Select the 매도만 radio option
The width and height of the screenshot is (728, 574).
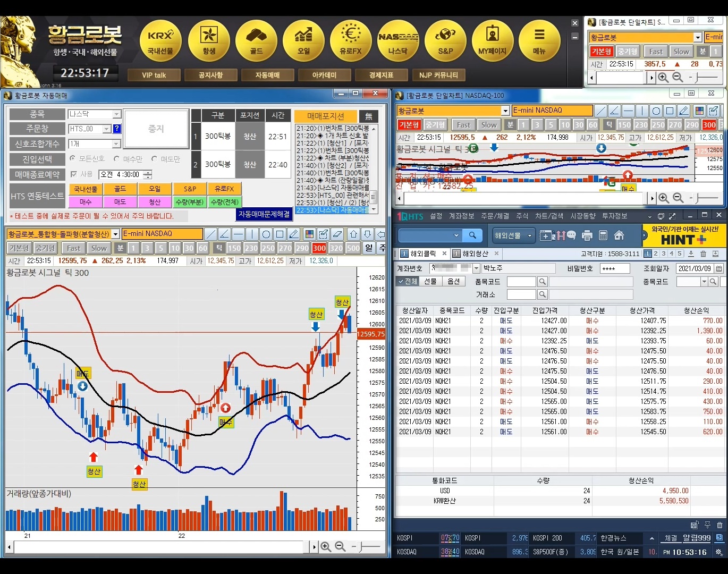click(155, 158)
